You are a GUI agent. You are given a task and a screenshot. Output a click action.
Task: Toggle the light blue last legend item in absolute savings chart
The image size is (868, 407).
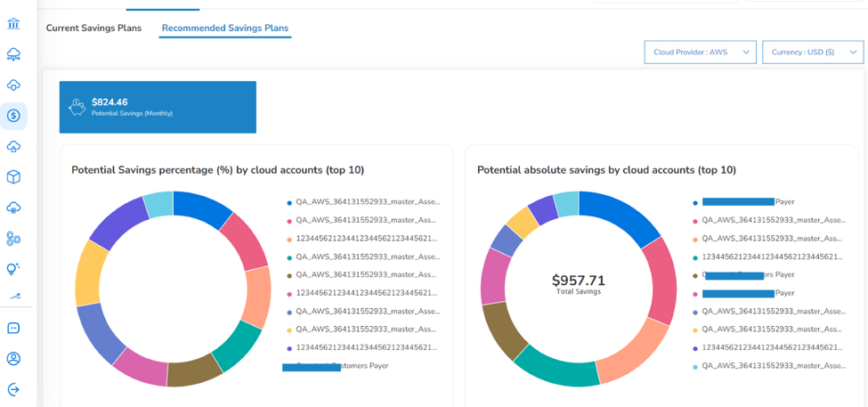[770, 366]
